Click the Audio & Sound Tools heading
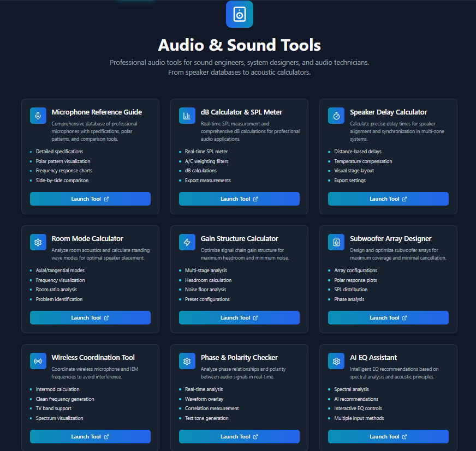The image size is (476, 451). pos(239,45)
